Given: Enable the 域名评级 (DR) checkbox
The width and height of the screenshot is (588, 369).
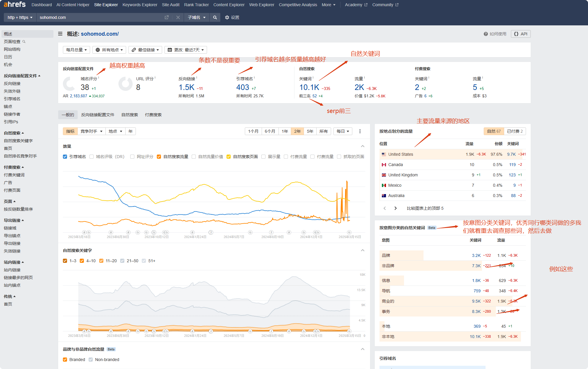Looking at the screenshot, I should coord(92,157).
